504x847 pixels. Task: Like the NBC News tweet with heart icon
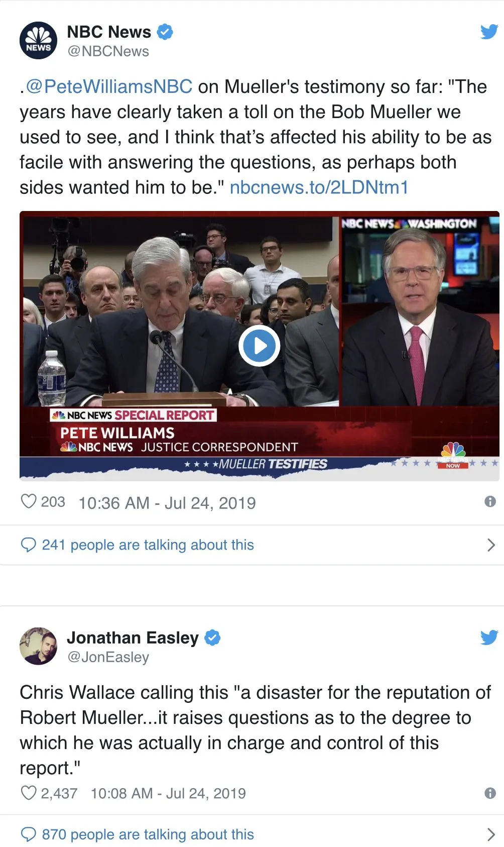tap(29, 501)
